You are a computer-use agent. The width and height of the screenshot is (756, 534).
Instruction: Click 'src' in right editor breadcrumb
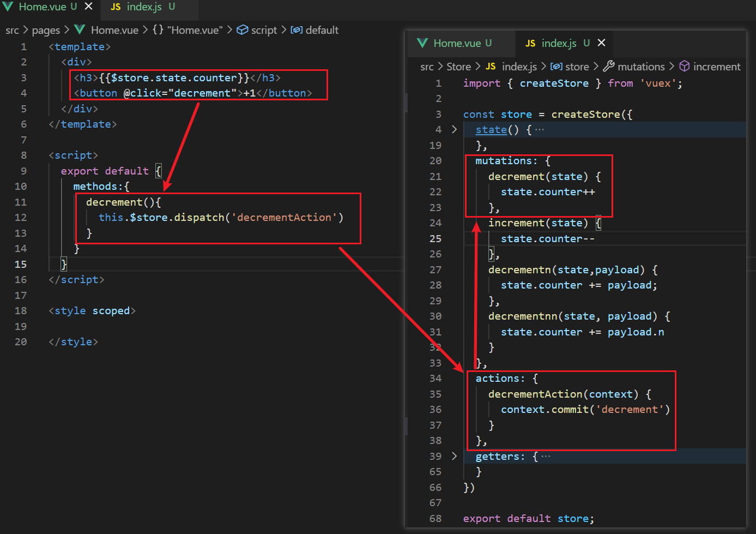click(427, 67)
